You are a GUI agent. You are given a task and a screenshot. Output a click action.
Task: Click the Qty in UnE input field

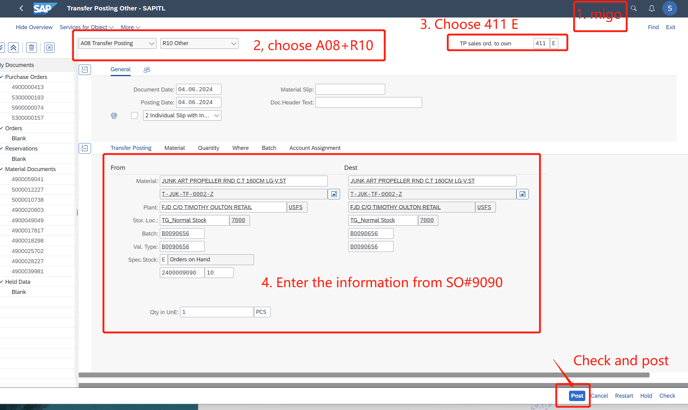(x=216, y=312)
